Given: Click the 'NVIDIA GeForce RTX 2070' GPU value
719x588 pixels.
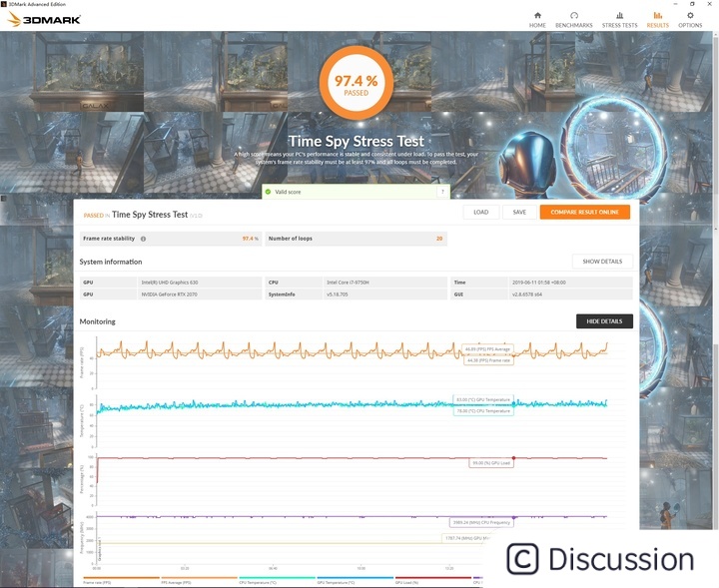Looking at the screenshot, I should [169, 294].
